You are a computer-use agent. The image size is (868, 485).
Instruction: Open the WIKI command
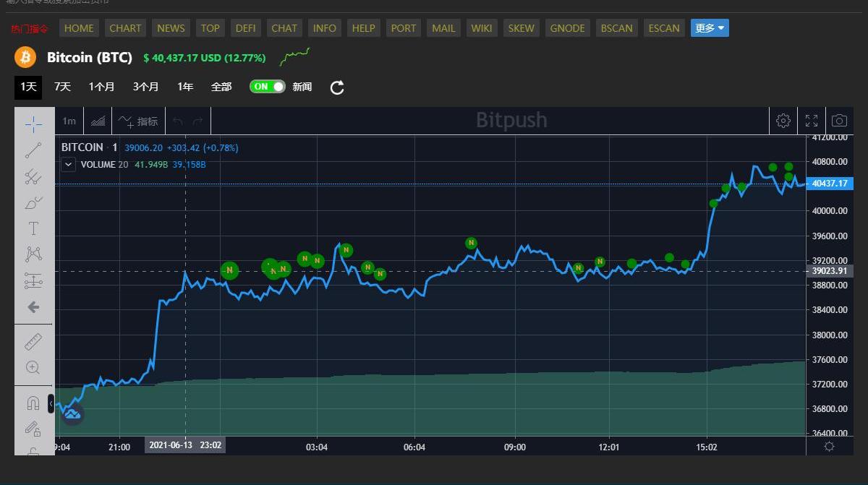click(x=482, y=28)
